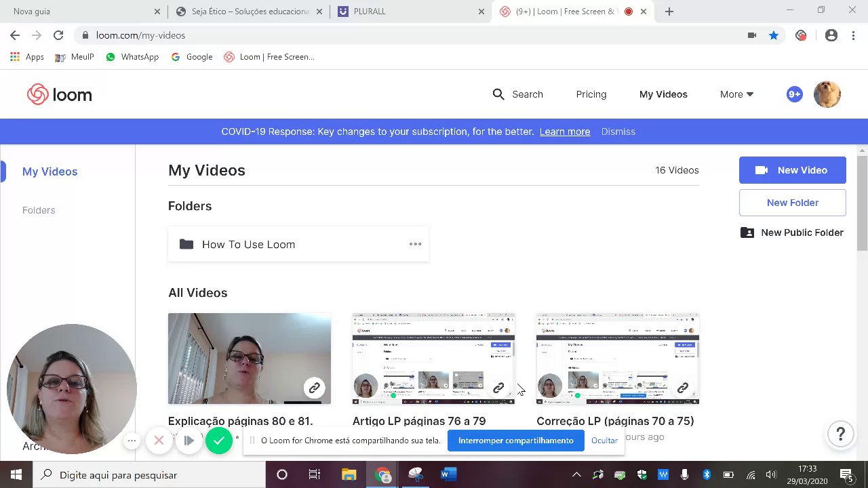Click Ocultar on the sharing bar
Screen dimensions: 868x488
[604, 441]
